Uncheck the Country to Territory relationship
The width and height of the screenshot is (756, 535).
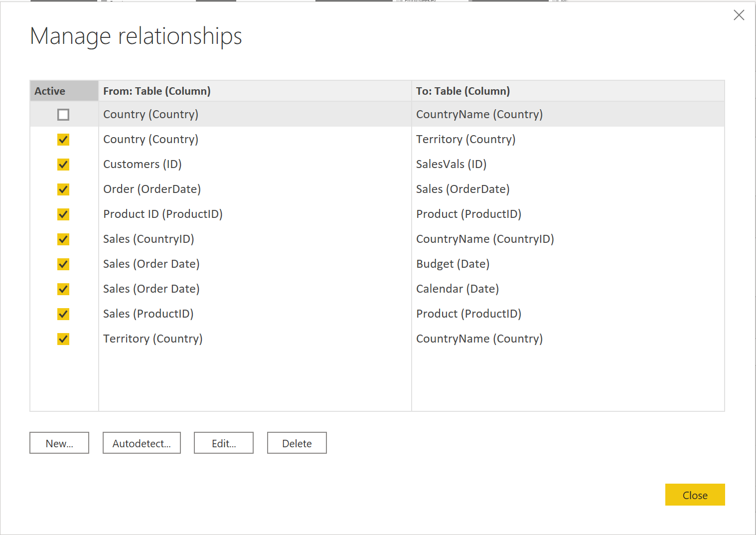[x=63, y=140]
